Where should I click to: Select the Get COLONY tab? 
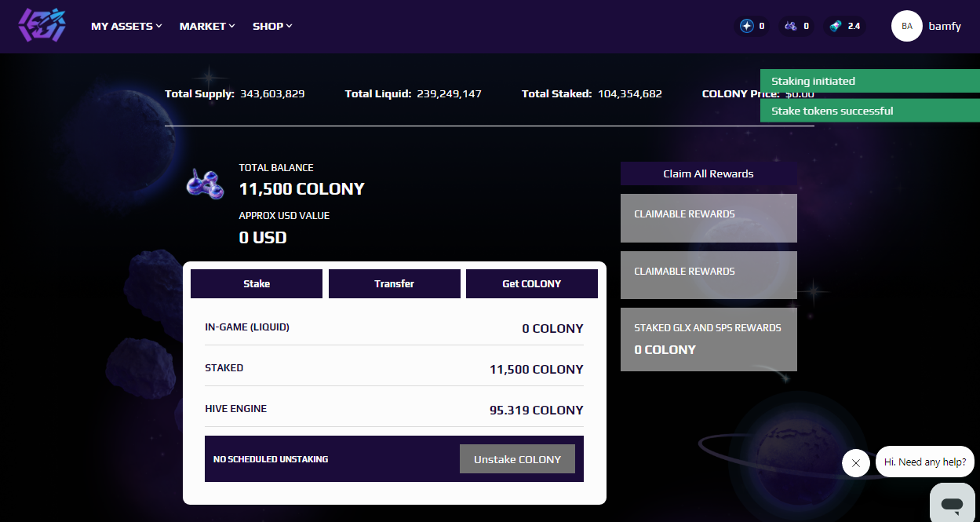(531, 284)
